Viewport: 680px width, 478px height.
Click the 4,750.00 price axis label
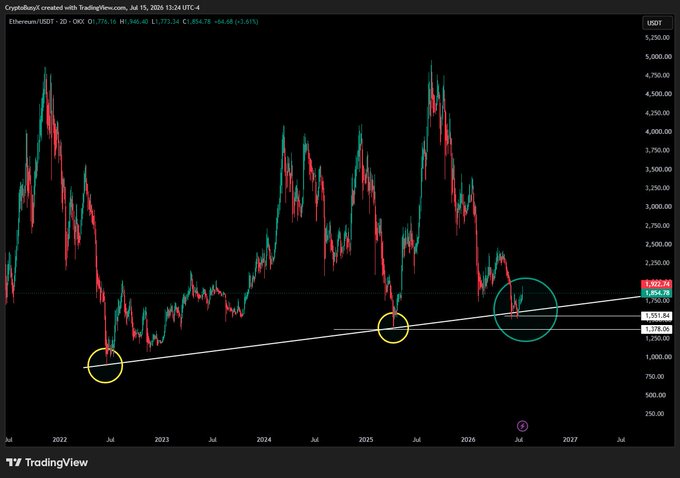(657, 75)
